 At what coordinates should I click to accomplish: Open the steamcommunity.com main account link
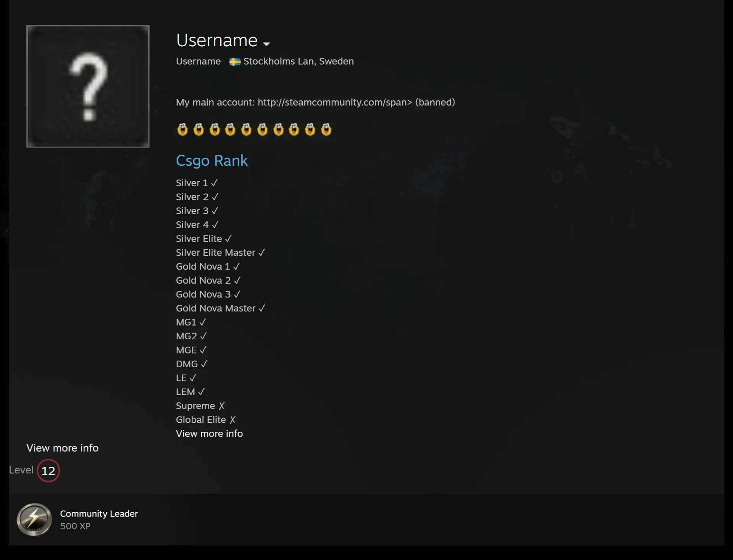(335, 102)
